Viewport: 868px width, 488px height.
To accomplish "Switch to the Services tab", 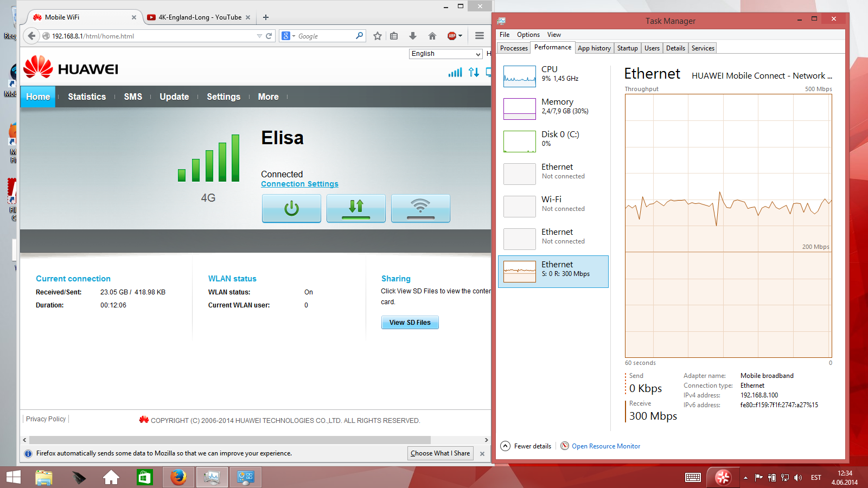I will pyautogui.click(x=703, y=48).
